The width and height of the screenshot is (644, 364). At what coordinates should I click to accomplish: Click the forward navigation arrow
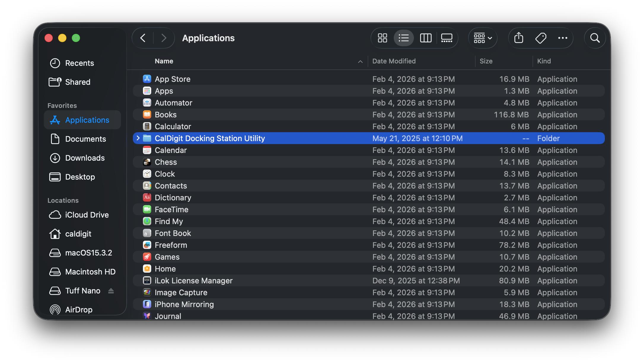pos(164,38)
